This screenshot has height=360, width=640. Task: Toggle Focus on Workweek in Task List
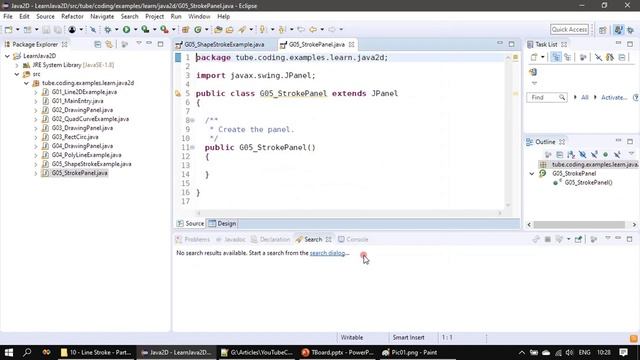[x=583, y=57]
